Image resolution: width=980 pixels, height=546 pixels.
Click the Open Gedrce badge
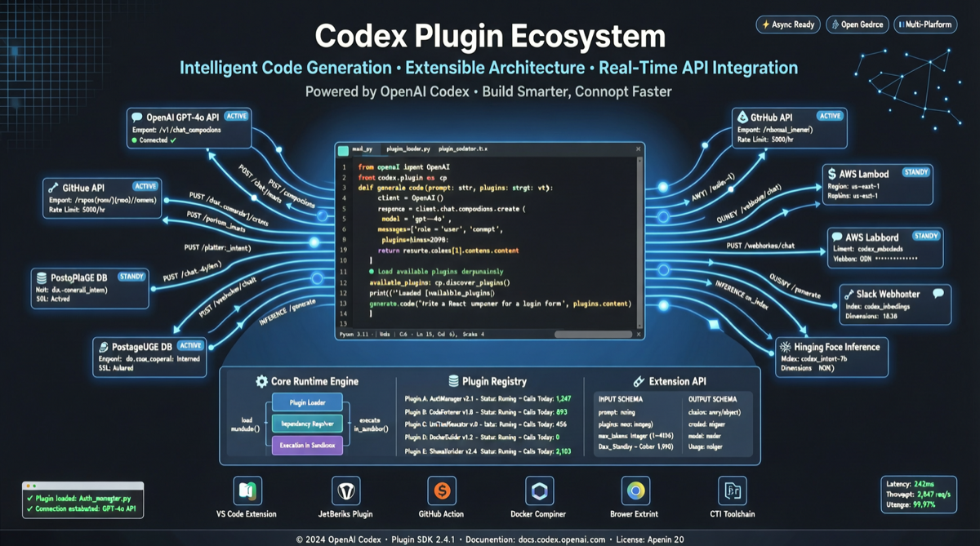click(857, 24)
